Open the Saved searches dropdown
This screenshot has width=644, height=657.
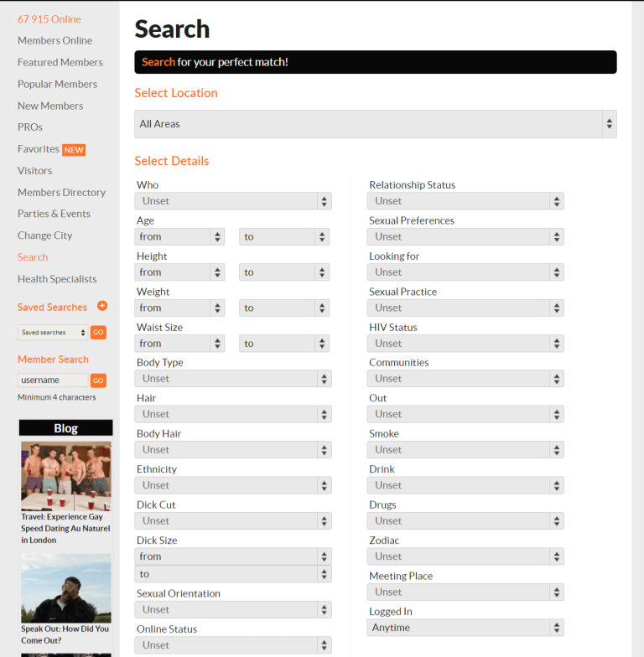point(53,333)
